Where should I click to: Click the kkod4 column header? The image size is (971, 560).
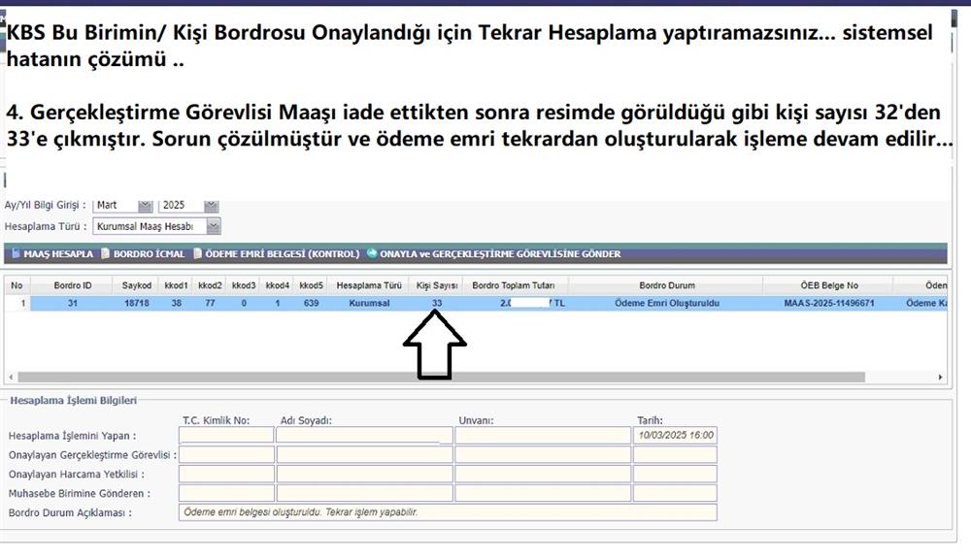[278, 285]
